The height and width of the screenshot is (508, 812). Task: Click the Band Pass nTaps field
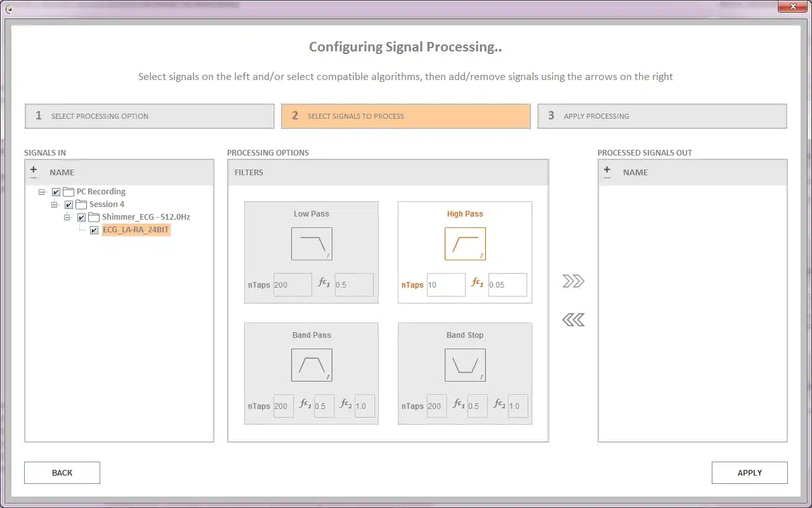point(284,406)
